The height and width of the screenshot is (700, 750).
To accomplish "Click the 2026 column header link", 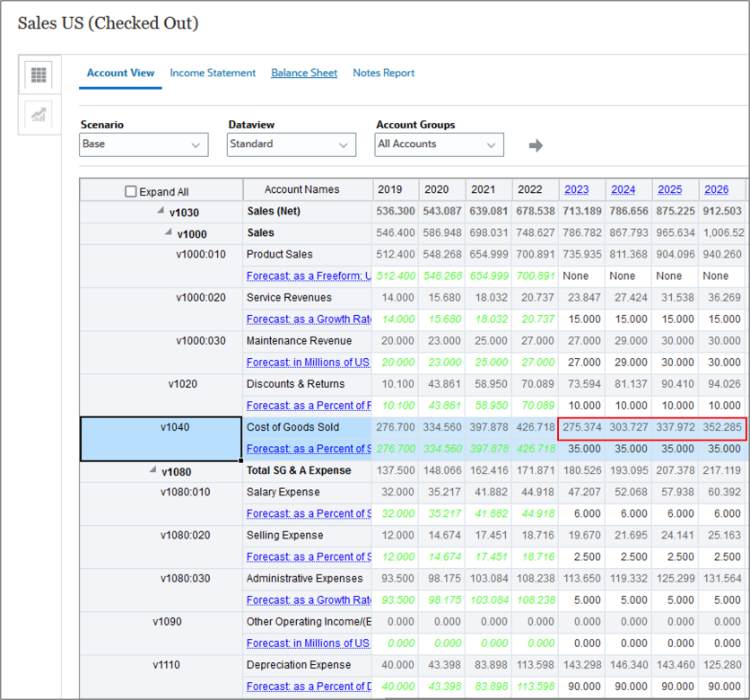I will [716, 189].
